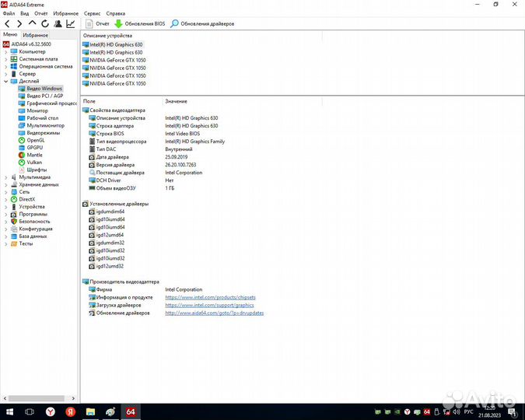
Task: Open the Сервис menu
Action: pyautogui.click(x=92, y=13)
